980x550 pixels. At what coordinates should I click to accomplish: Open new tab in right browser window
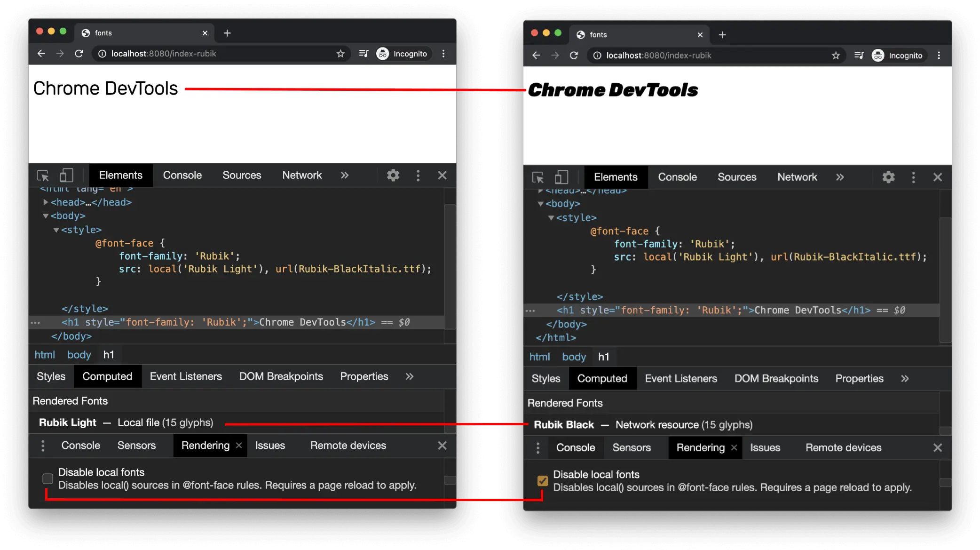click(722, 35)
